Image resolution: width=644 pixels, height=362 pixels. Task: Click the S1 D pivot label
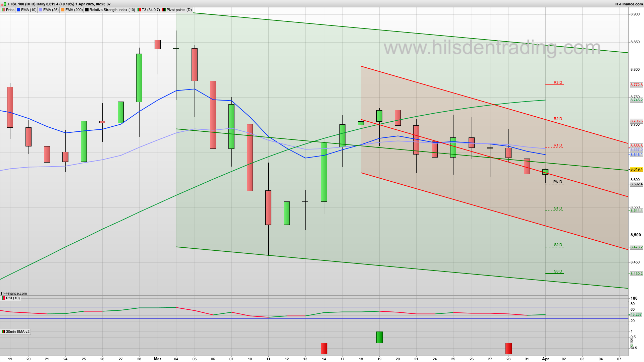[x=558, y=208]
